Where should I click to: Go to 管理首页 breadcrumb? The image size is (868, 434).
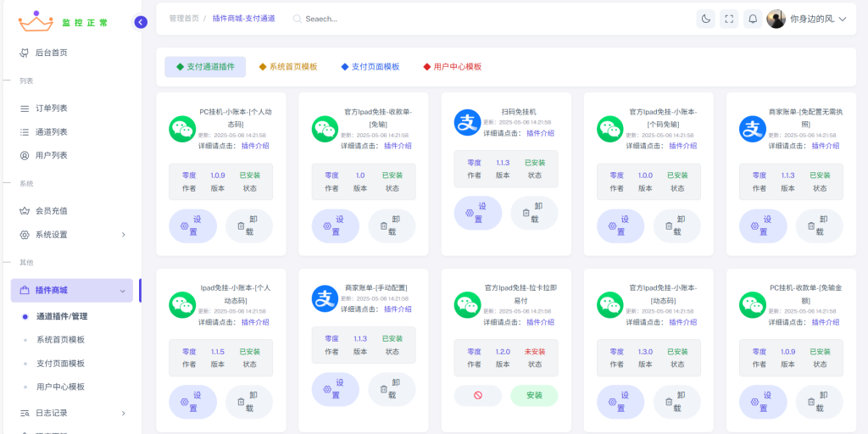(184, 19)
